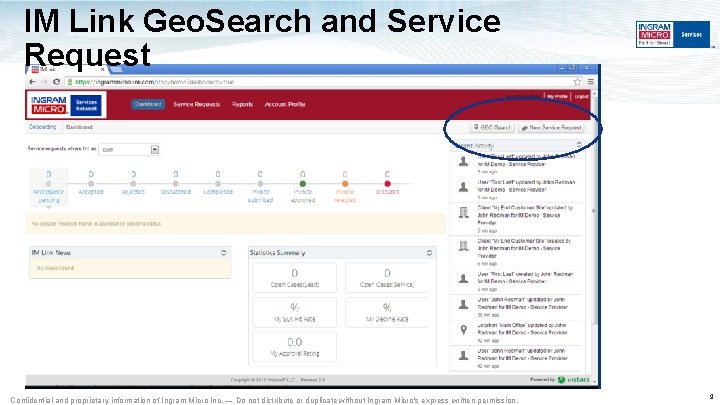Click the 'Main Office' updated activity text
The width and height of the screenshot is (720, 405).
(x=522, y=329)
